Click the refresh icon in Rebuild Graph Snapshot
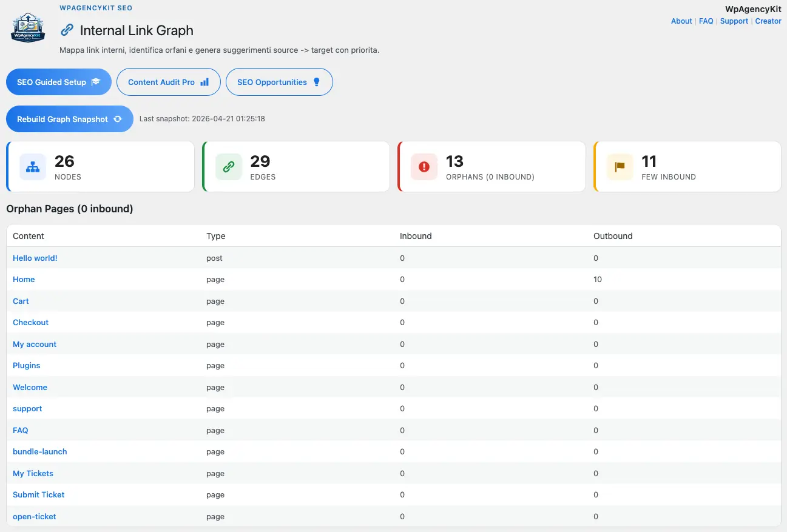Image resolution: width=787 pixels, height=532 pixels. click(118, 119)
